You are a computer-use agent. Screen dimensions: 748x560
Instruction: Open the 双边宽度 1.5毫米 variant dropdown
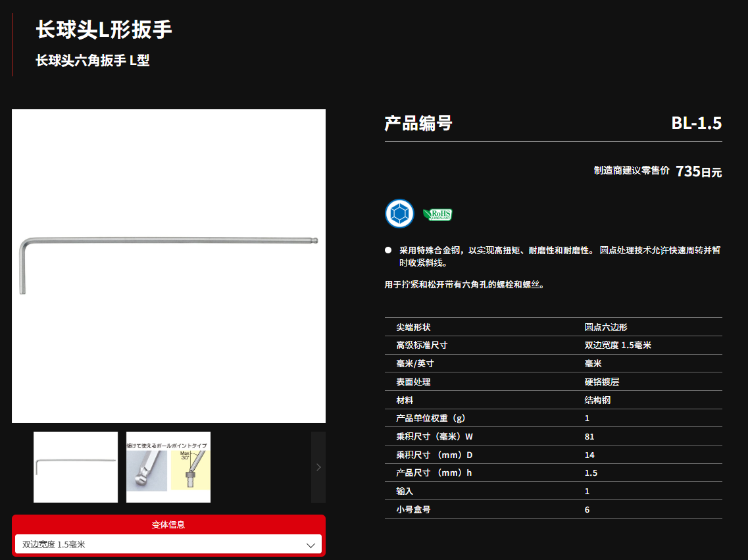(x=168, y=544)
